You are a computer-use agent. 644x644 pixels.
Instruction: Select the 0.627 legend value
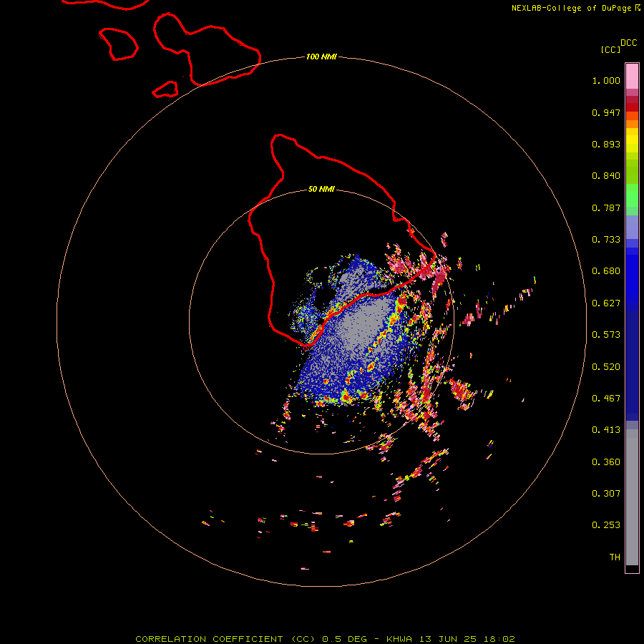pos(606,303)
